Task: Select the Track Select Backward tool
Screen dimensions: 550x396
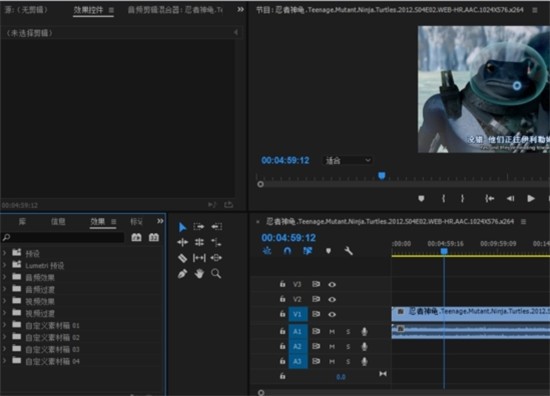Action: tap(216, 227)
